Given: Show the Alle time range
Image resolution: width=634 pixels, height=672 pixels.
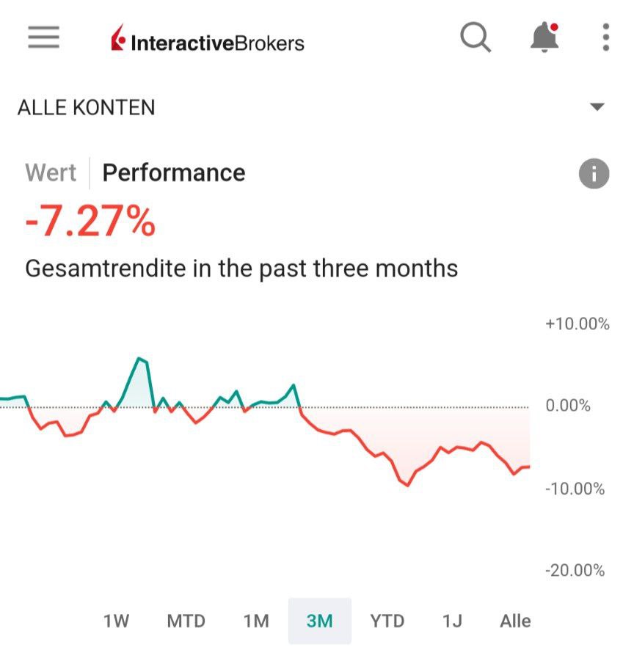Looking at the screenshot, I should [x=515, y=621].
